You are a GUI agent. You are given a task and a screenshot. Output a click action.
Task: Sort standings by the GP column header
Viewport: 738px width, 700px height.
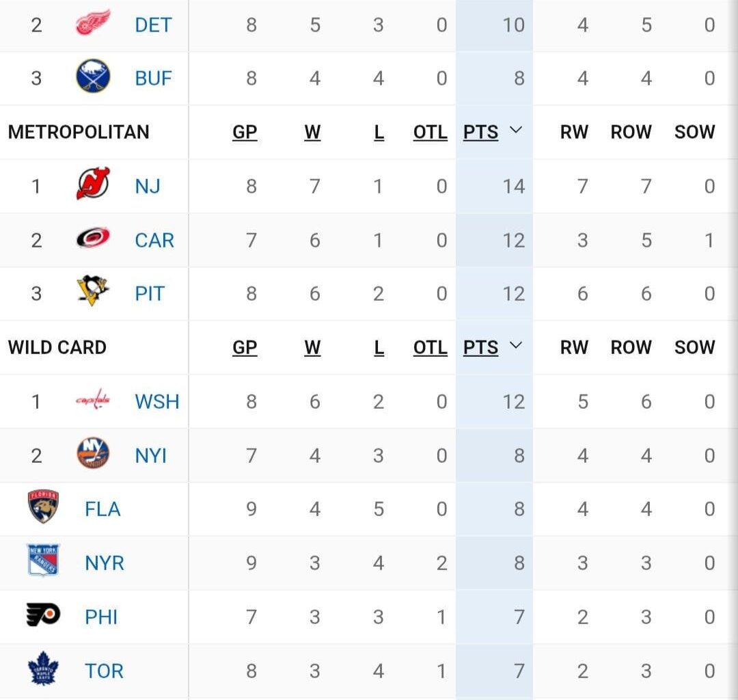pos(244,132)
